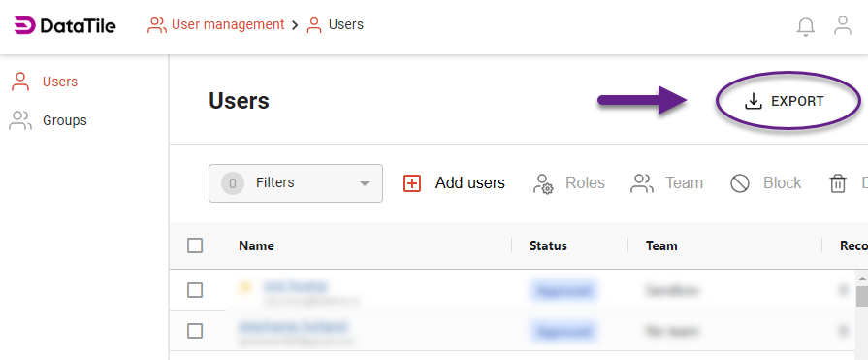Click the Roles gear-person icon
Viewport: 868px width, 360px height.
543,183
